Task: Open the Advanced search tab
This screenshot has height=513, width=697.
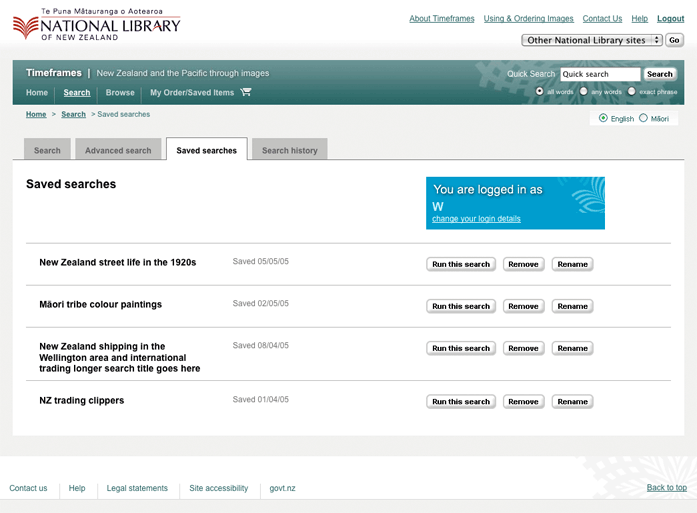Action: coord(118,150)
